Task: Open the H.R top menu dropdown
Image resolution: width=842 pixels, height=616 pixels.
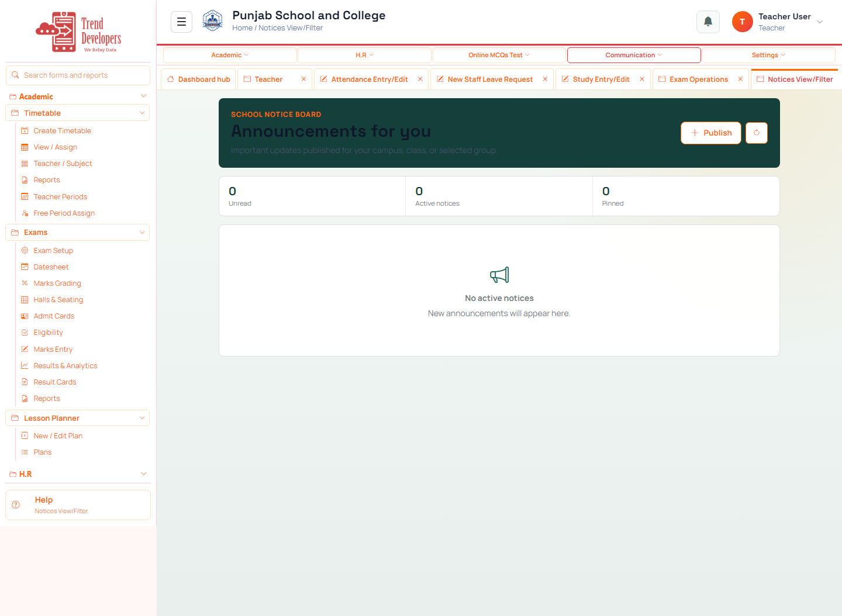Action: pyautogui.click(x=364, y=55)
